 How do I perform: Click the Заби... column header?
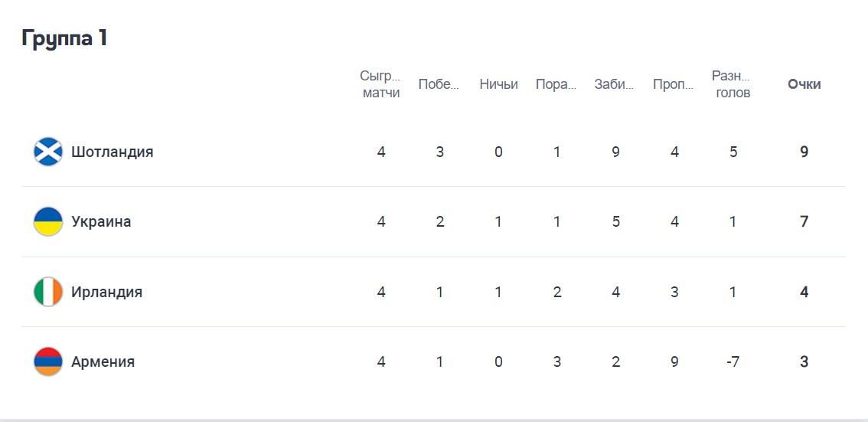point(615,84)
